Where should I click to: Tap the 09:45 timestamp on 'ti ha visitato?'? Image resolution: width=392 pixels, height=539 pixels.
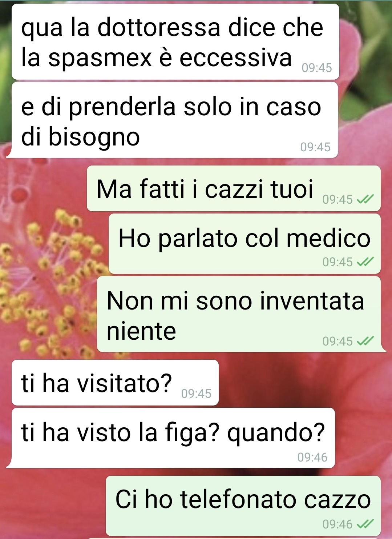pyautogui.click(x=196, y=394)
